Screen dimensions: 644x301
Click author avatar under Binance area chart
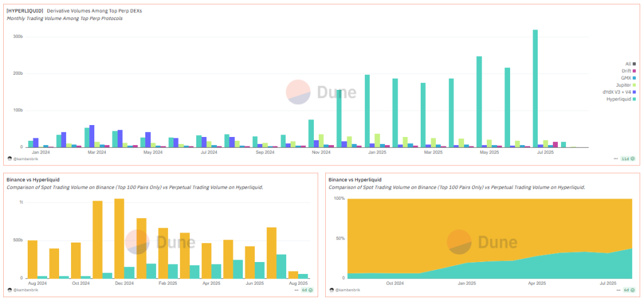[331, 290]
